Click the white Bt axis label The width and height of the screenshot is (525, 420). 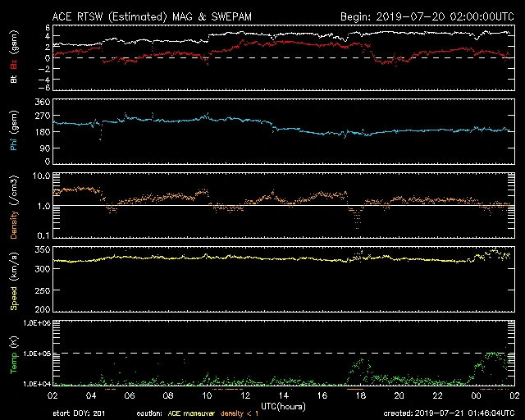point(13,80)
